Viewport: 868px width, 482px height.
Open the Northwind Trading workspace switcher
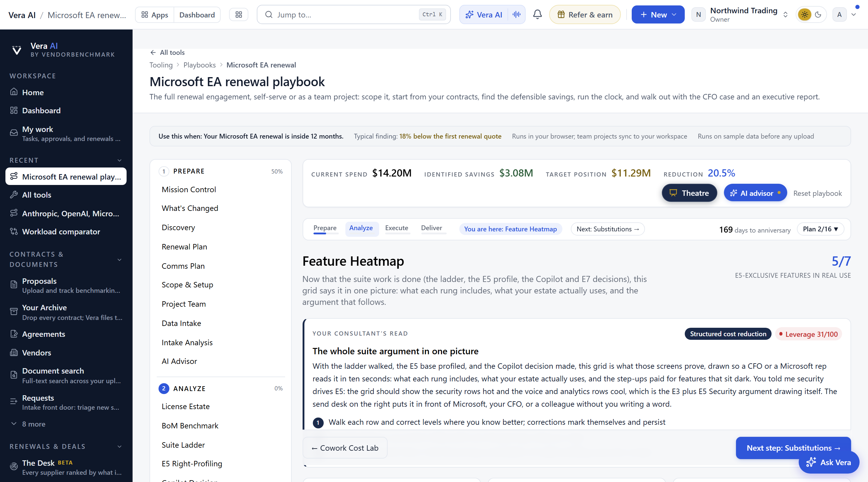point(740,14)
